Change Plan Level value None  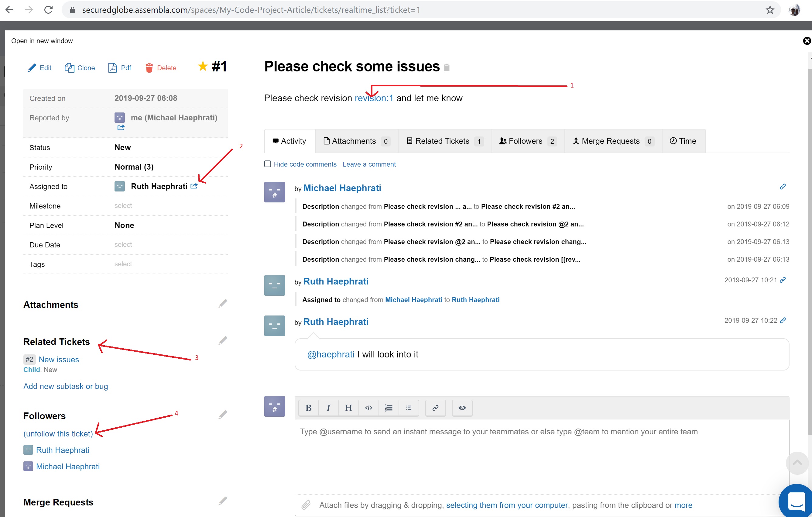point(125,225)
